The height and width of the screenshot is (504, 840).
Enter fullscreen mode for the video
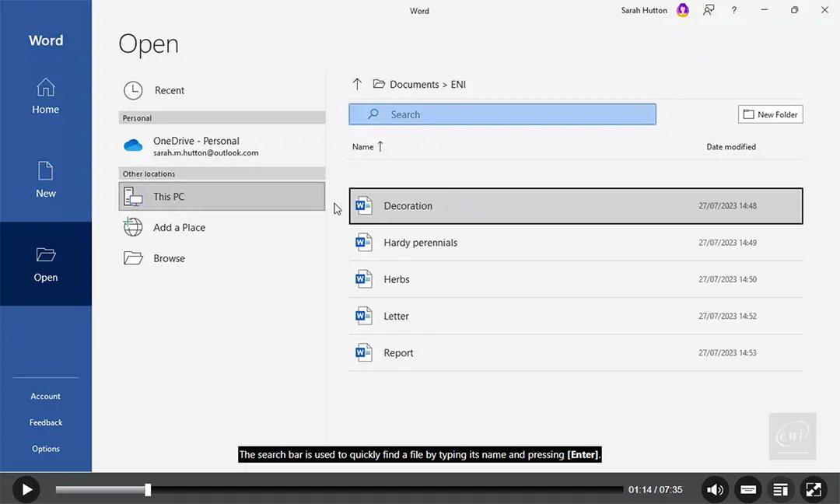click(813, 489)
